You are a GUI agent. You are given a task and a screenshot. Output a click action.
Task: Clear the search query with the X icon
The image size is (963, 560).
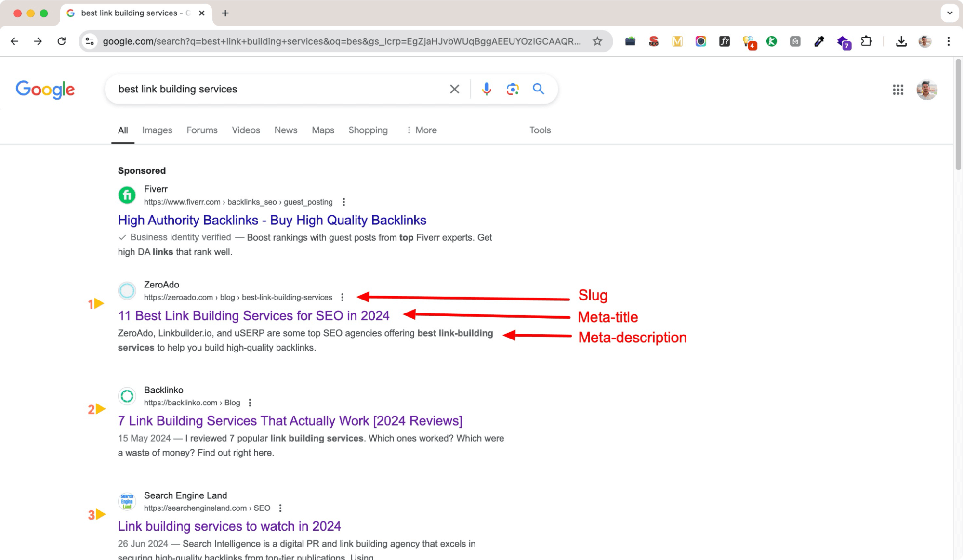click(453, 89)
